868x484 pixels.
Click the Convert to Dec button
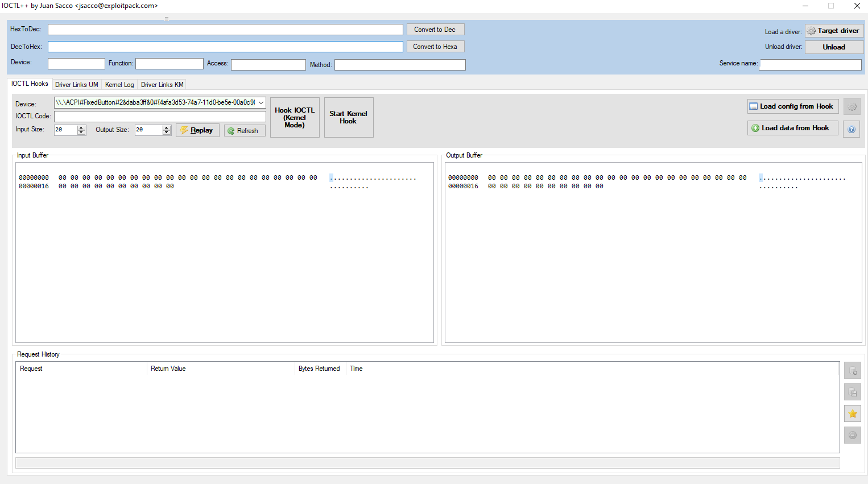435,30
